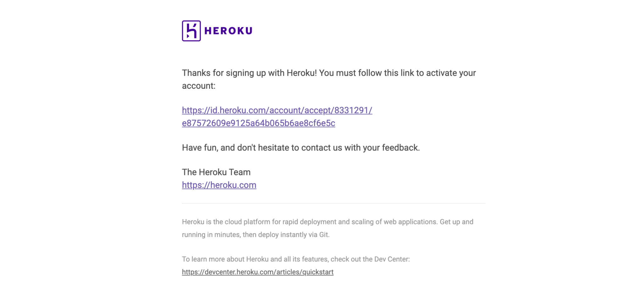Click the word 'Git.' ending the footer paragraph
644x303 pixels.
click(324, 235)
